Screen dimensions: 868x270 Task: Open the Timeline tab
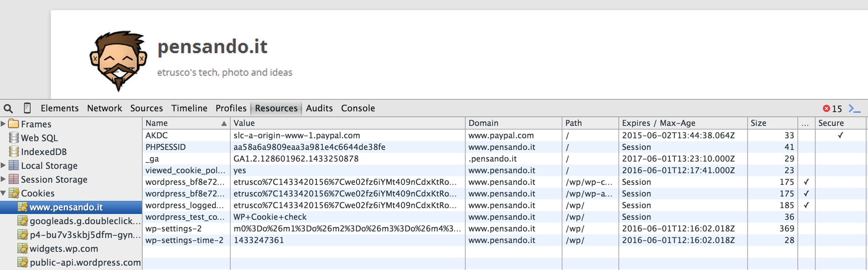tap(189, 108)
